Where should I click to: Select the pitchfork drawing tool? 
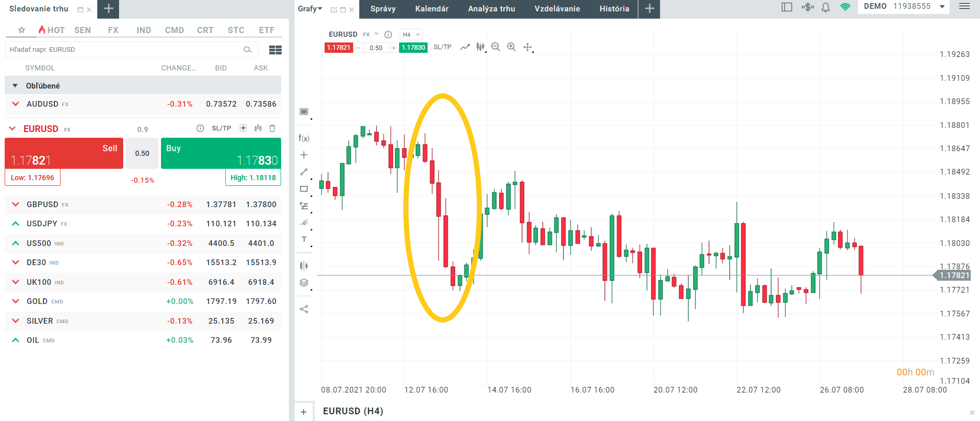(304, 223)
